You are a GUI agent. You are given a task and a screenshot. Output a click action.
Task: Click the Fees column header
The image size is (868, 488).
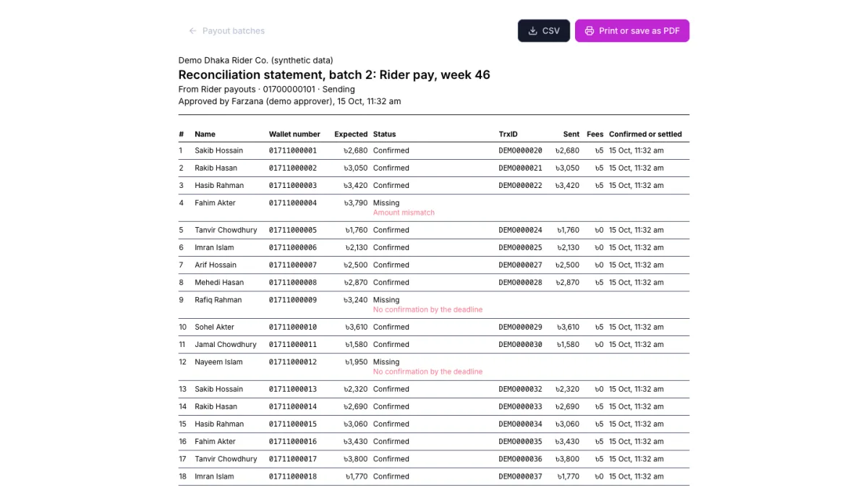595,134
